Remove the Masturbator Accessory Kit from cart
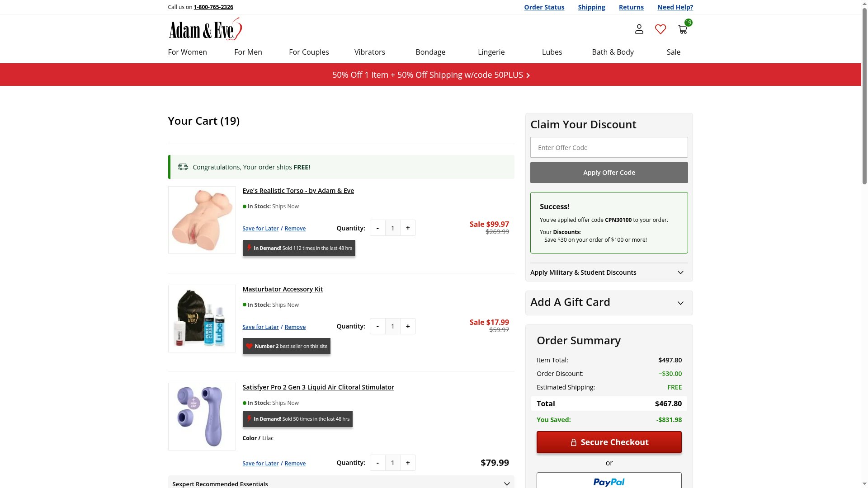Image resolution: width=868 pixels, height=488 pixels. pos(295,327)
